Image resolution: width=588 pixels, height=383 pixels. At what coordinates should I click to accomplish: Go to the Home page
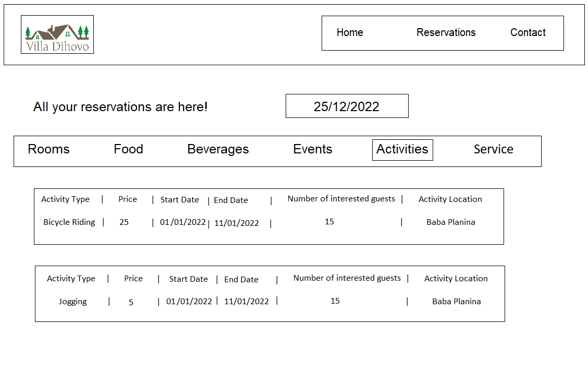click(x=350, y=33)
